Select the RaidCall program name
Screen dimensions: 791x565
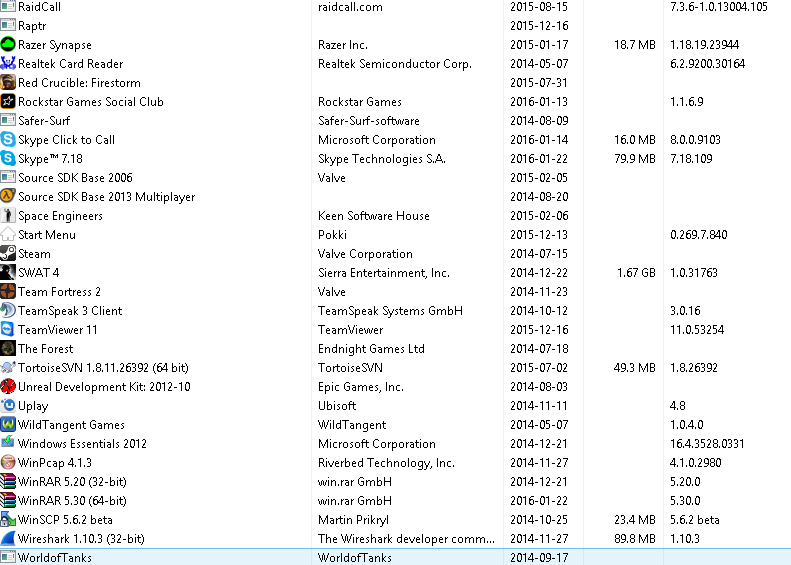pyautogui.click(x=39, y=7)
